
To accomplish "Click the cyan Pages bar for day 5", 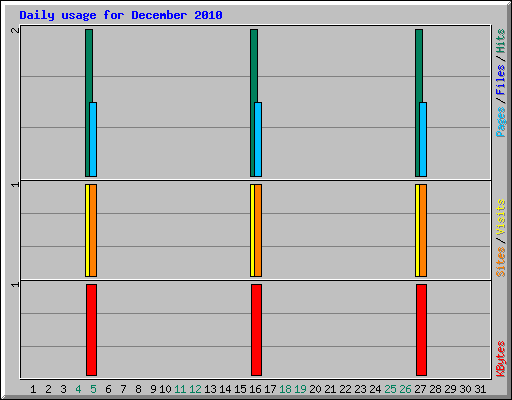I will 93,139.
